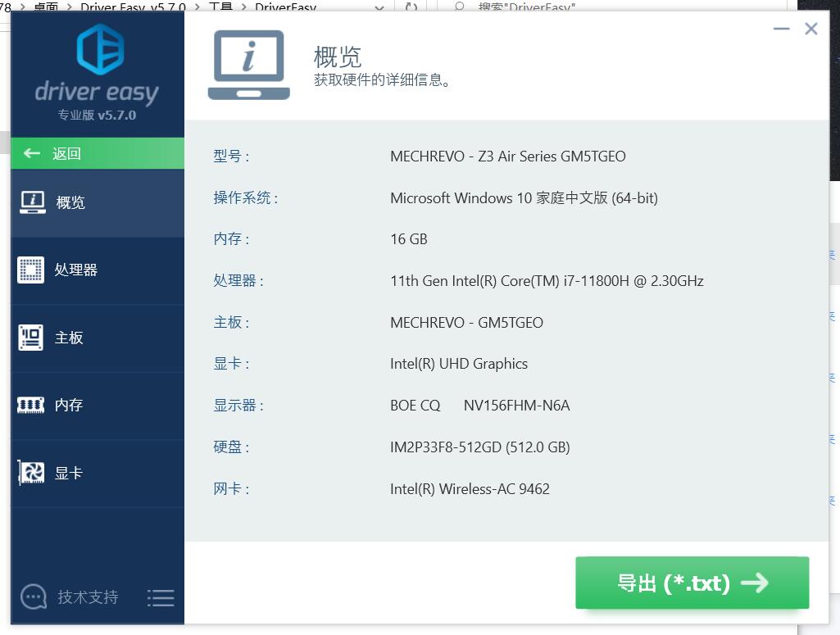
Task: Go back using the 返回 button
Action: point(98,154)
